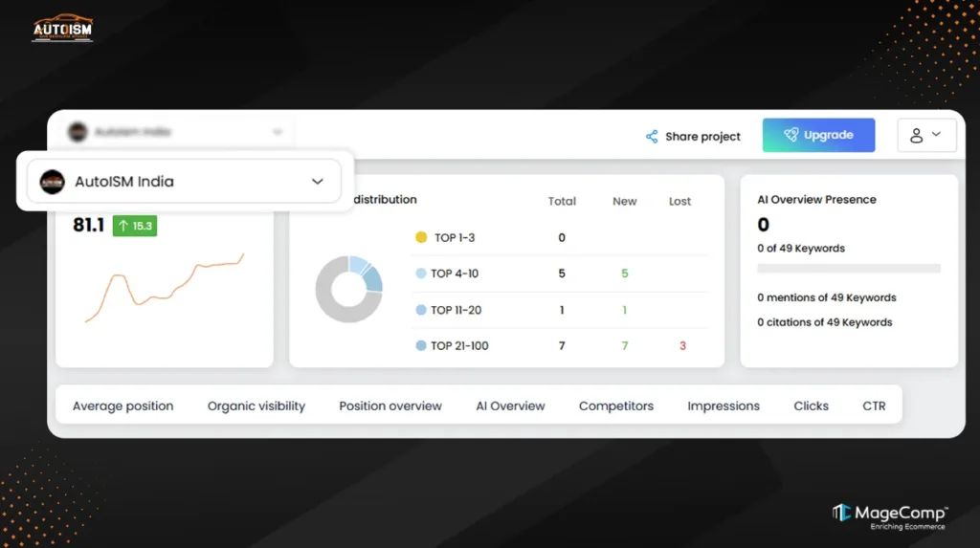The image size is (980, 548).
Task: Click the Share project link
Action: click(x=702, y=137)
